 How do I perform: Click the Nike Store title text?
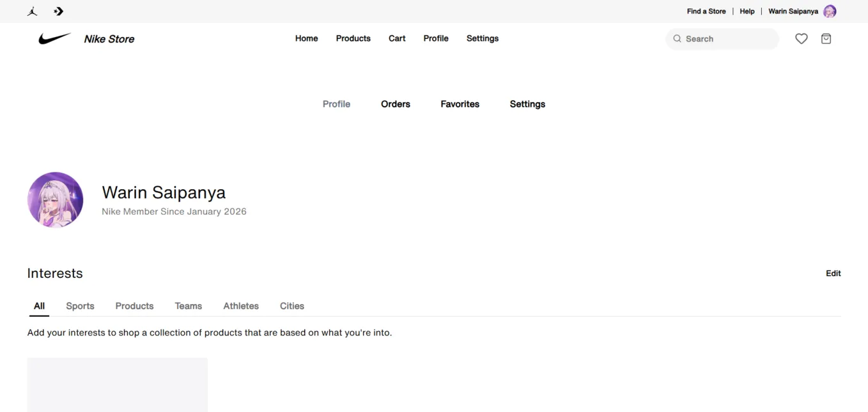[x=109, y=39]
